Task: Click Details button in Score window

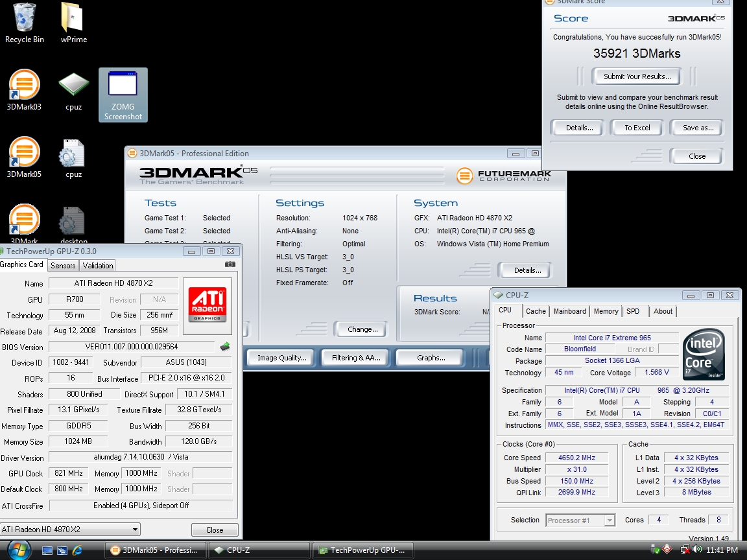Action: tap(579, 128)
